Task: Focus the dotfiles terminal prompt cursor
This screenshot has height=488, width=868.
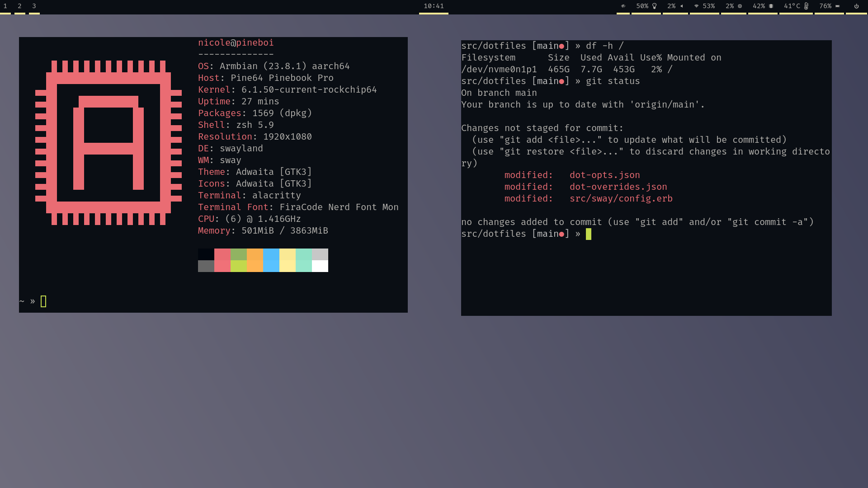Action: [588, 234]
